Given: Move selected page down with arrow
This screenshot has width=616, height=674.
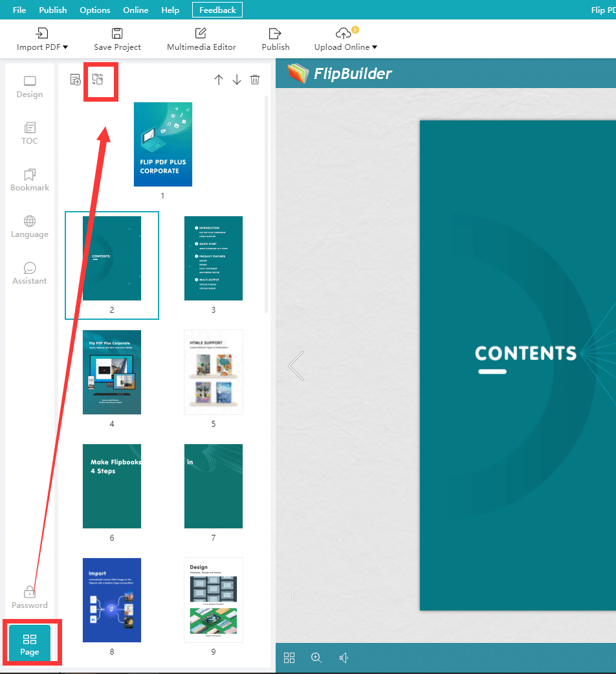Looking at the screenshot, I should [x=237, y=80].
